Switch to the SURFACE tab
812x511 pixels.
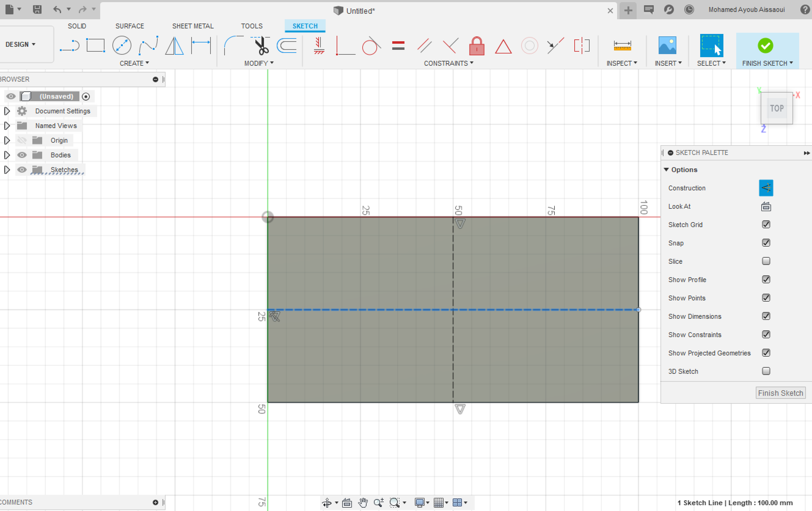130,26
